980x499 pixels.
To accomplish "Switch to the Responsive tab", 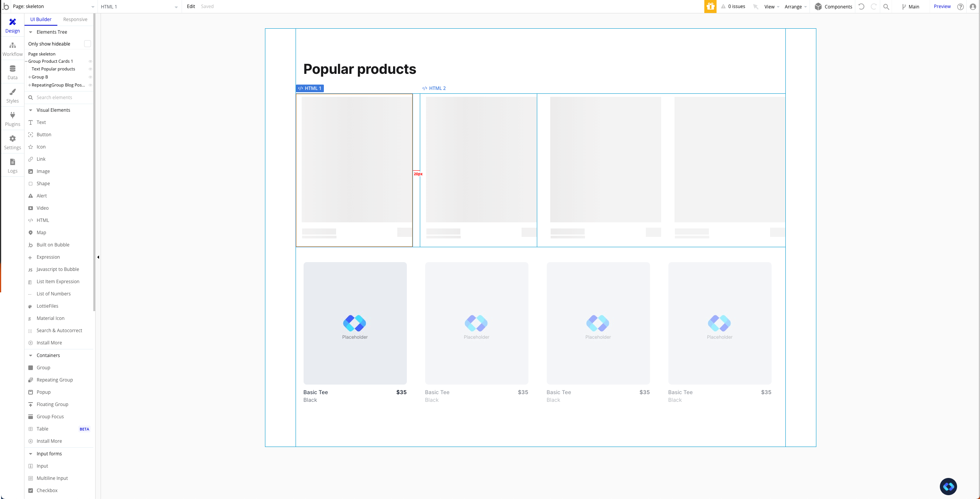I will point(75,20).
